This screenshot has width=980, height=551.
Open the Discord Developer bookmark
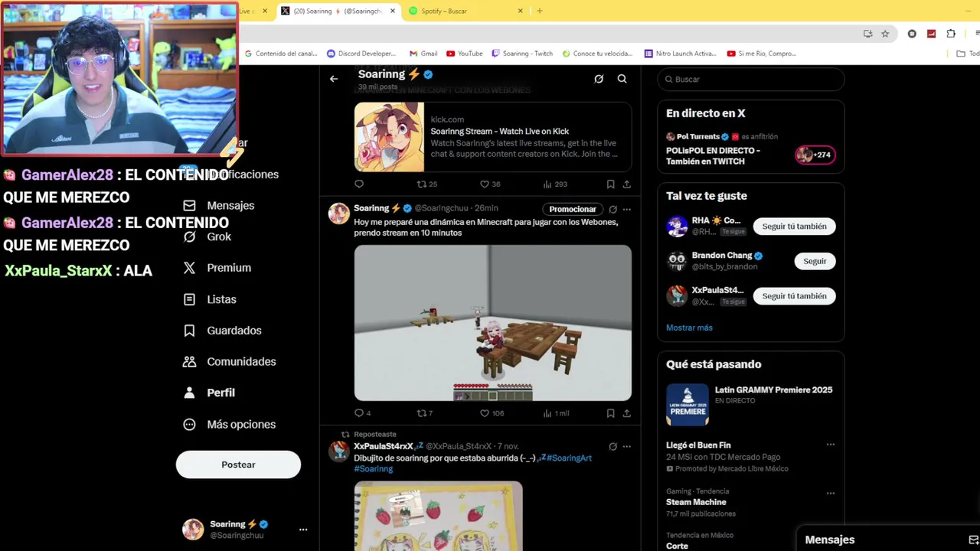[x=361, y=54]
